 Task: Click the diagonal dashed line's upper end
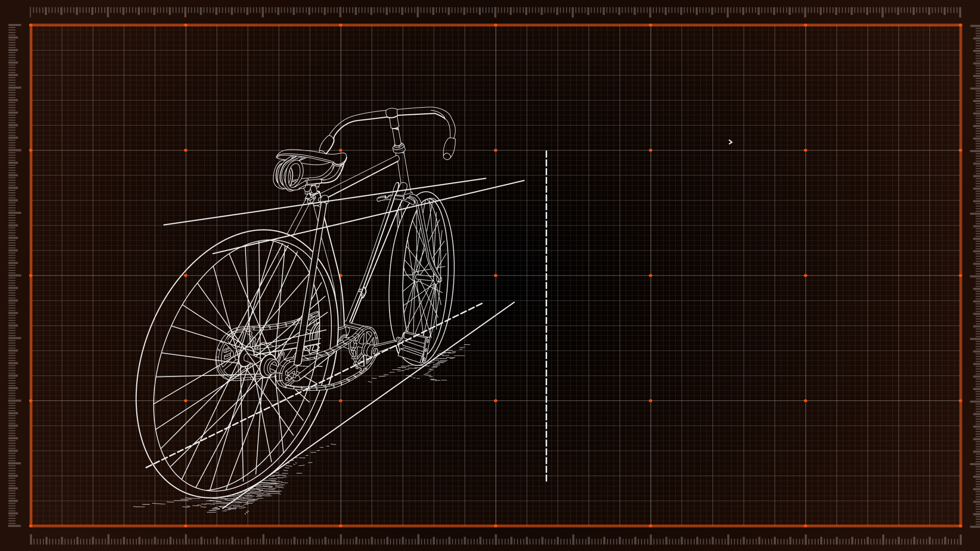click(480, 305)
